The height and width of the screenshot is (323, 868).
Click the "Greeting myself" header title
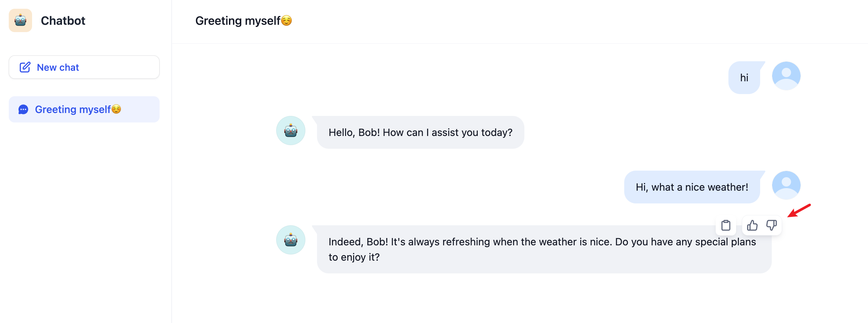coord(238,21)
